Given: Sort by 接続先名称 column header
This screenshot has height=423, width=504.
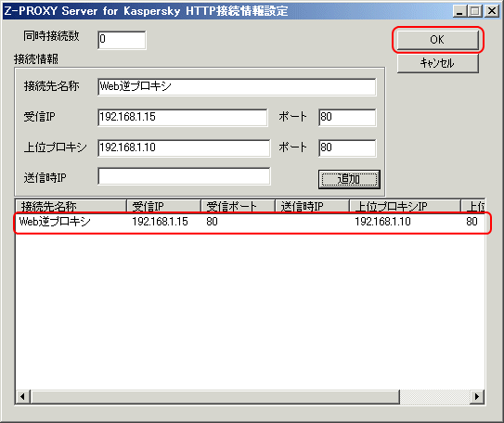Looking at the screenshot, I should [71, 206].
